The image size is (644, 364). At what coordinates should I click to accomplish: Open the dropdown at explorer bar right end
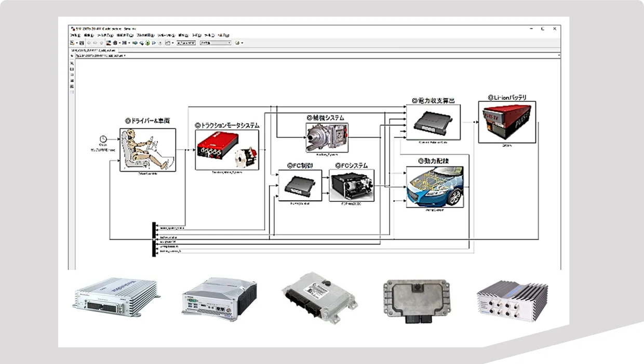[x=559, y=55]
